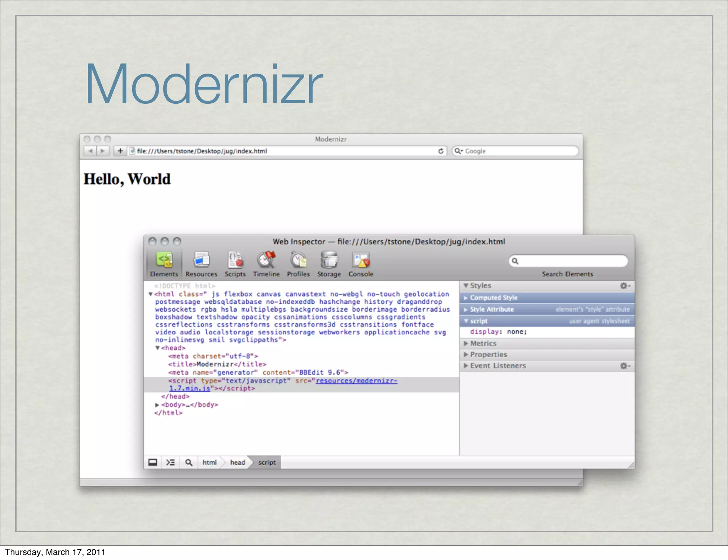This screenshot has width=728, height=560.
Task: Click Safari forward button
Action: pos(103,151)
